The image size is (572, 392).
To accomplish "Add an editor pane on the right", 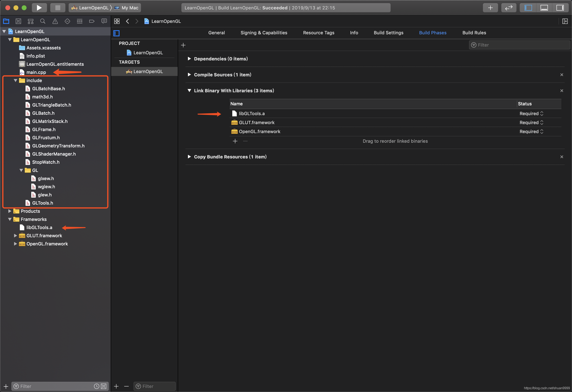I will point(565,21).
